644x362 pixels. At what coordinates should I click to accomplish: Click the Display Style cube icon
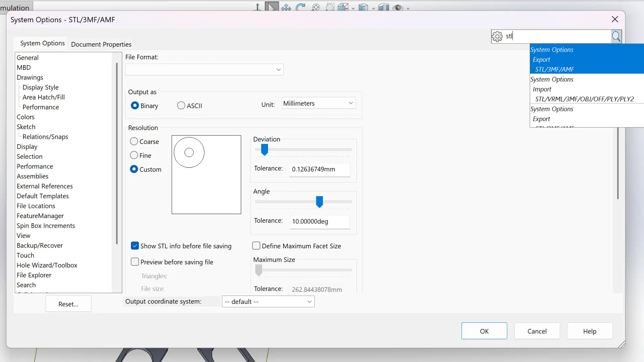coord(363,7)
